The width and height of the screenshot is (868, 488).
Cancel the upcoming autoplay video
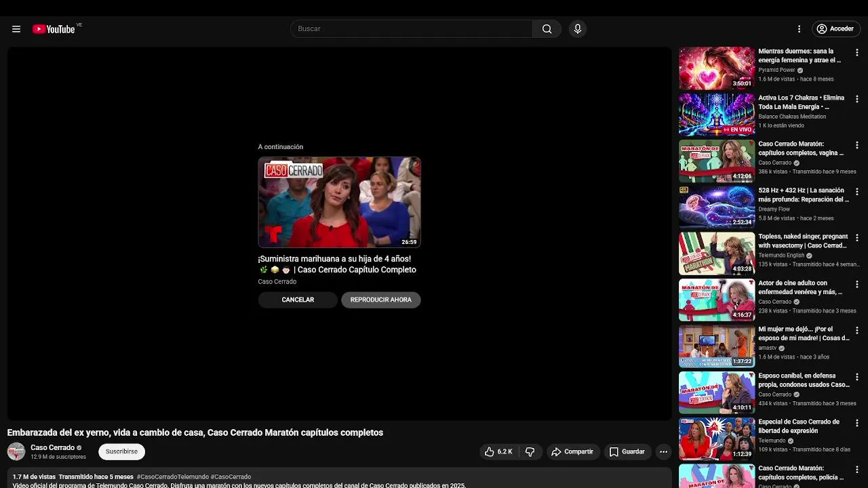click(x=298, y=300)
